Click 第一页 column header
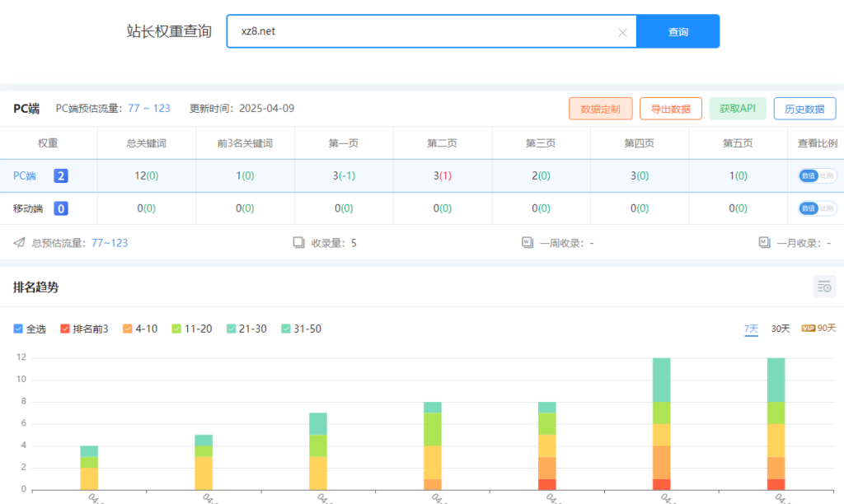Screen dimensions: 844x504 [344, 143]
